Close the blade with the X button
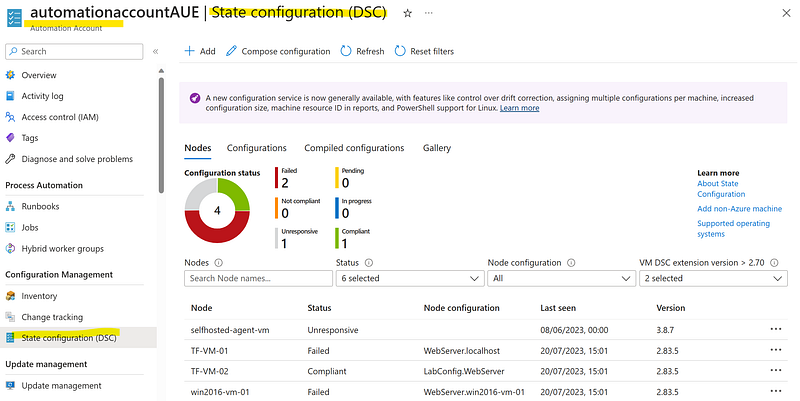The width and height of the screenshot is (800, 401). pos(786,13)
